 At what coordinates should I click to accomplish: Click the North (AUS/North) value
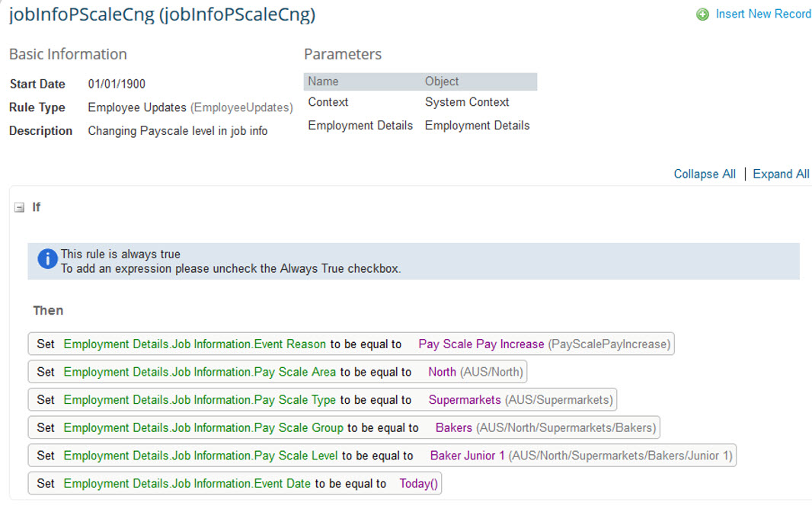coord(475,372)
